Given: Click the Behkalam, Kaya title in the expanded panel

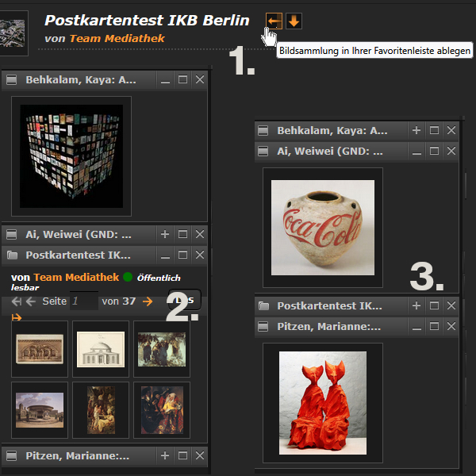Looking at the screenshot, I should [81, 80].
